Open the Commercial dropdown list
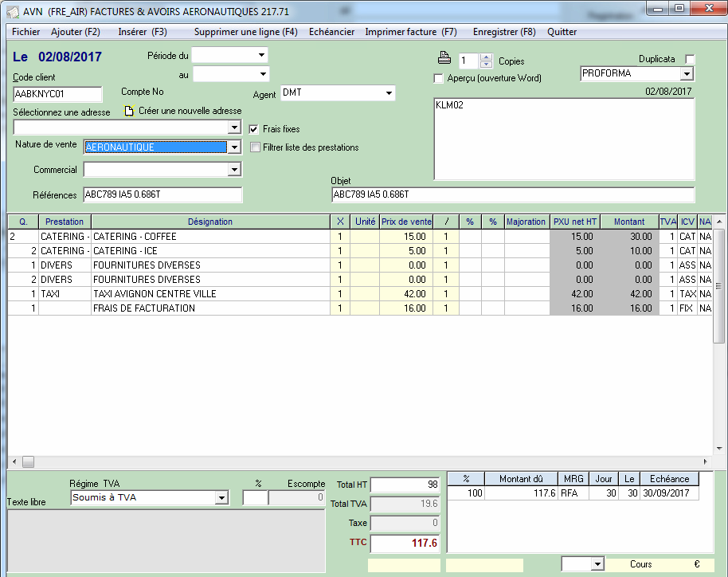728x577 pixels. [x=233, y=170]
